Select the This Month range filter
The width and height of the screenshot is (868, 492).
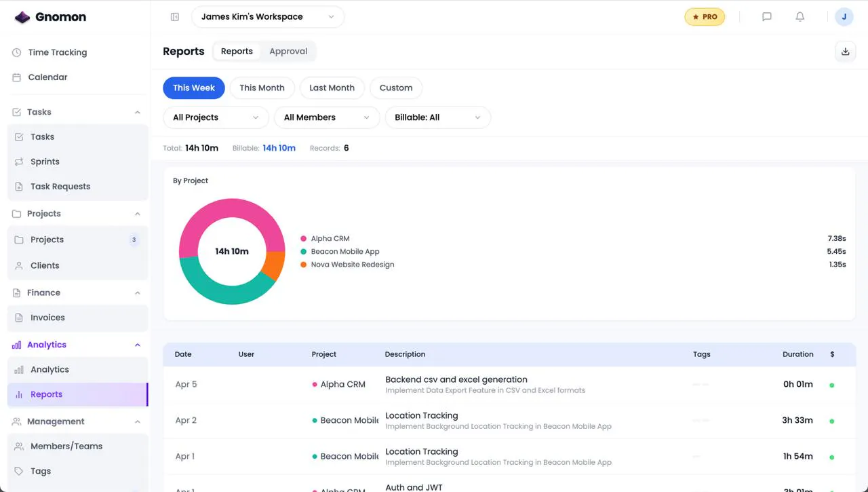pos(262,88)
